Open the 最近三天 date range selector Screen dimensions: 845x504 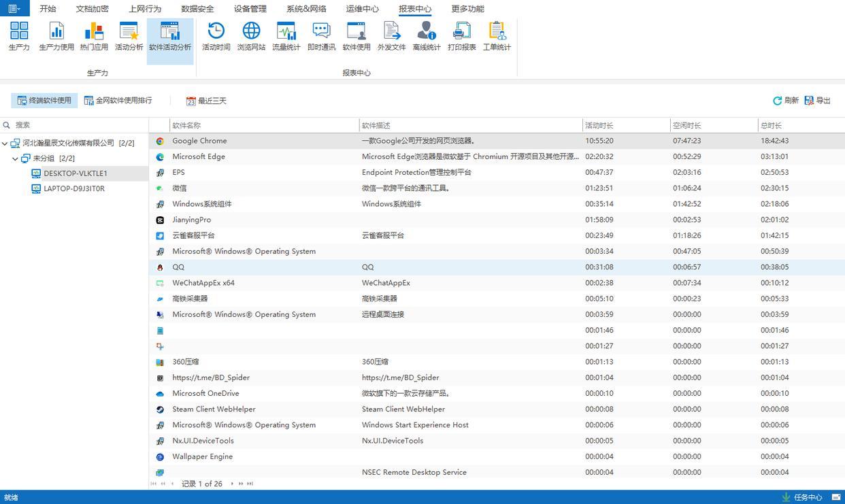click(206, 101)
